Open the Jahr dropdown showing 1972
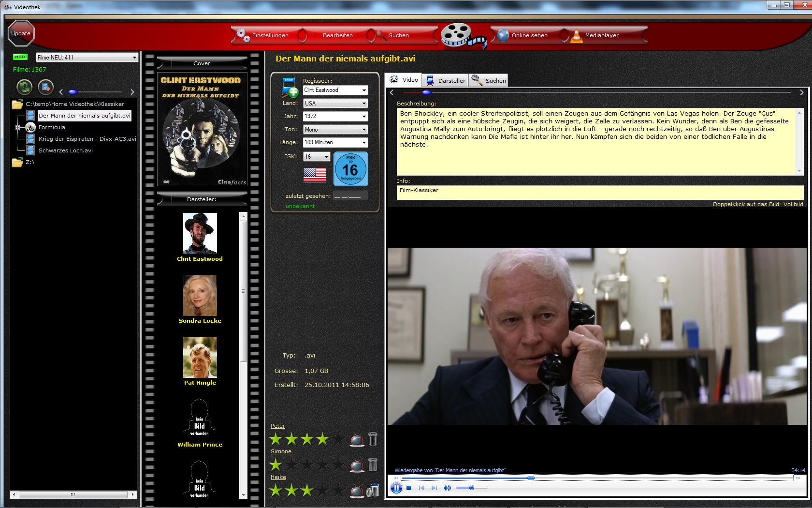The height and width of the screenshot is (508, 812). point(335,117)
